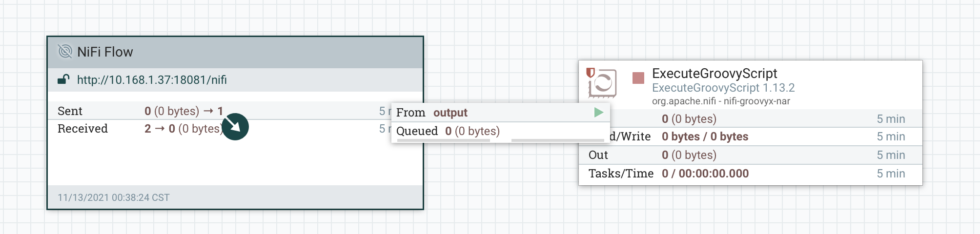Click the Read/Write 0 bytes / 0 bytes value

point(705,136)
